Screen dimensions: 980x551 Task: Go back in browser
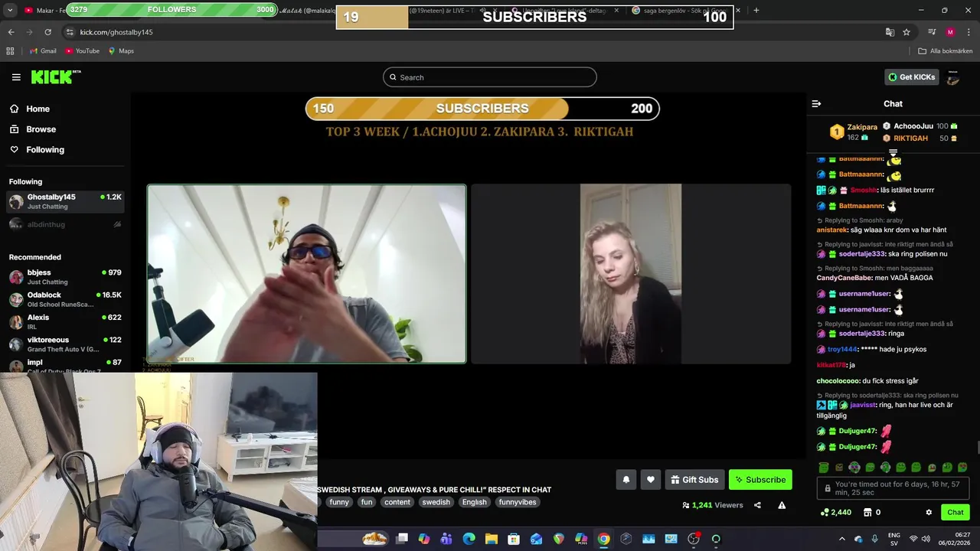(11, 32)
